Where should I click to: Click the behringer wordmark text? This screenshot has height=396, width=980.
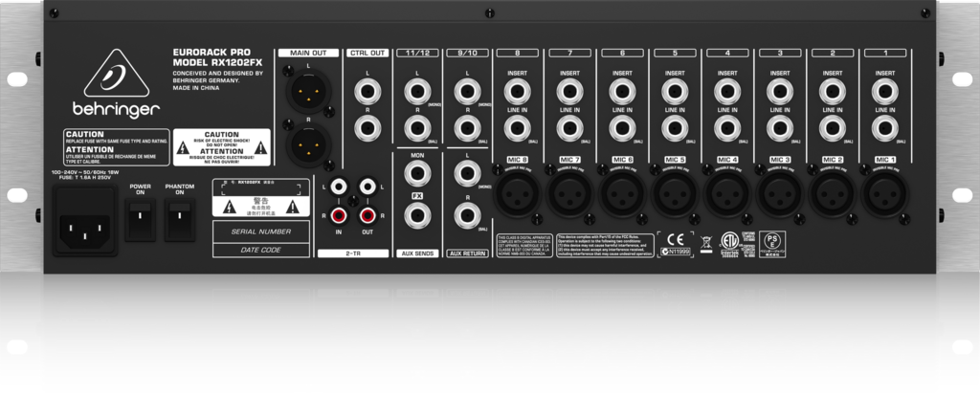pyautogui.click(x=117, y=110)
